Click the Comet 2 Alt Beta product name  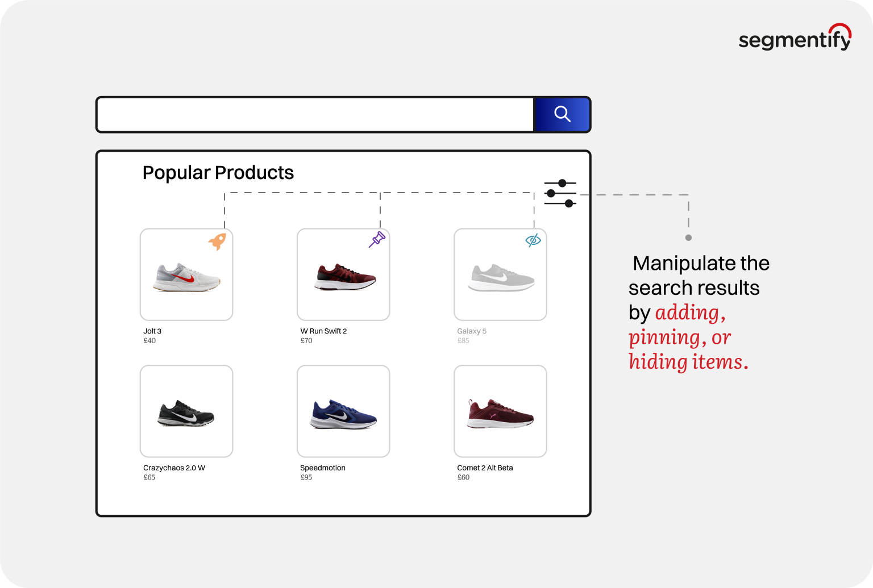coord(485,468)
